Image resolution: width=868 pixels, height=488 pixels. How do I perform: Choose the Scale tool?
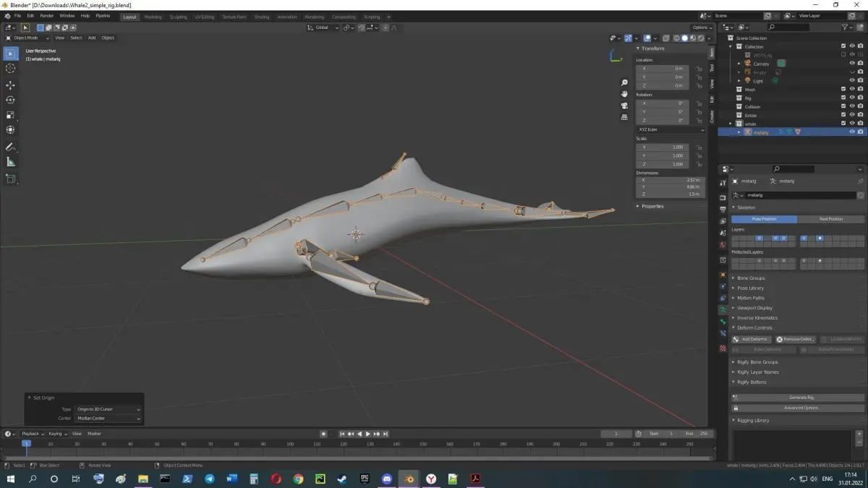(10, 115)
